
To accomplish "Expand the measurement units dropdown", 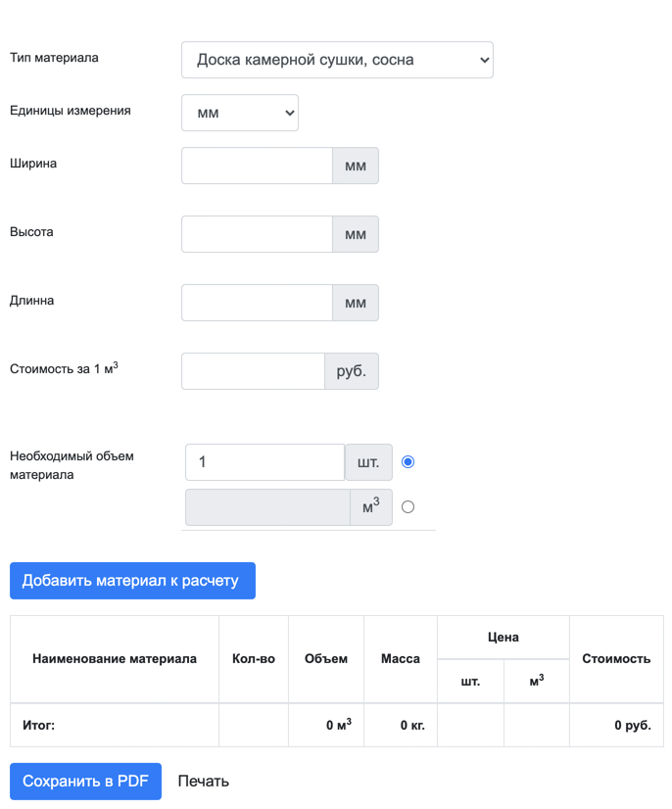I will (x=240, y=113).
